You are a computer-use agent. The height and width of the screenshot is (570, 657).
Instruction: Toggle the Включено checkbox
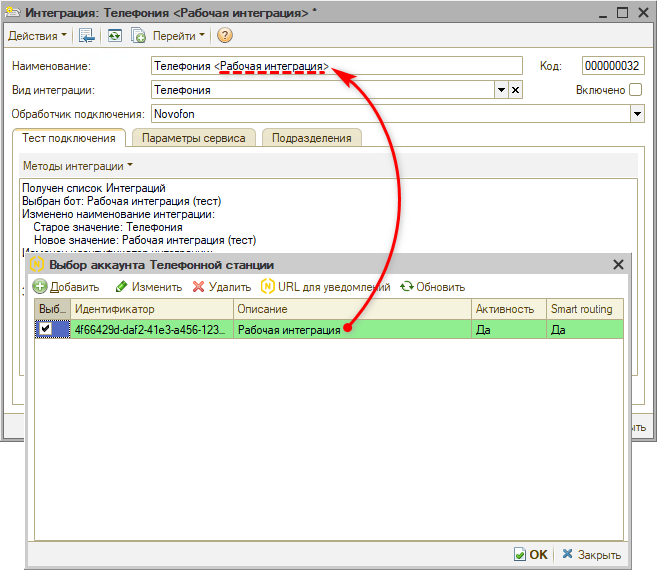pos(635,90)
